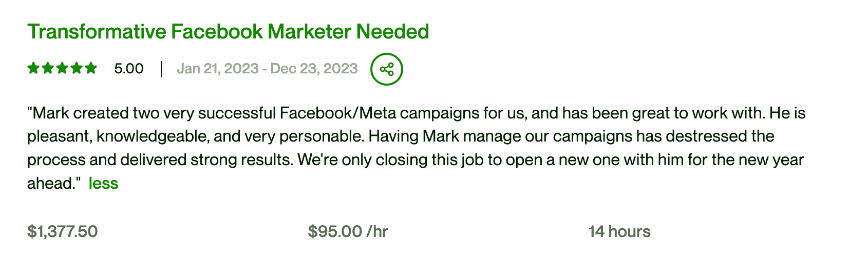868x279 pixels.
Task: Click the second green rating star
Action: tap(48, 68)
